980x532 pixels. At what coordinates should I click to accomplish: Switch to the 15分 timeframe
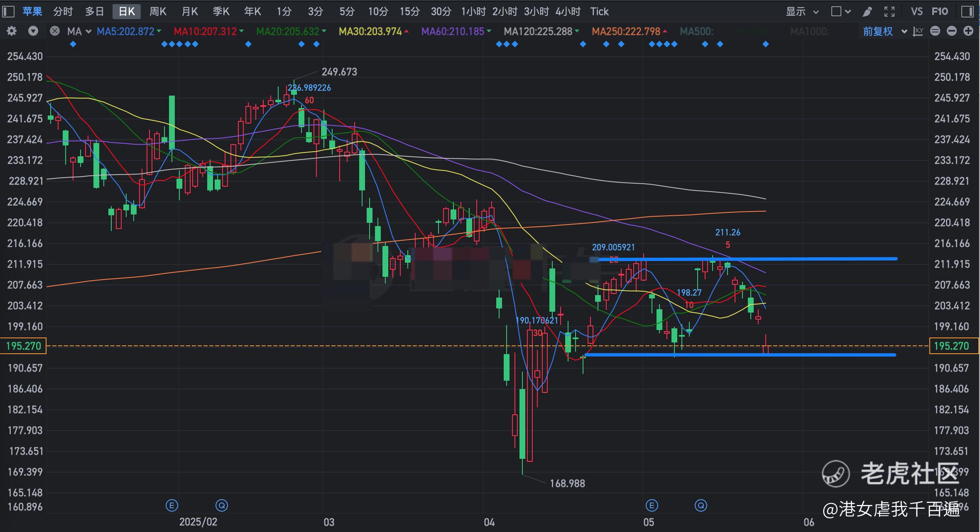(409, 12)
